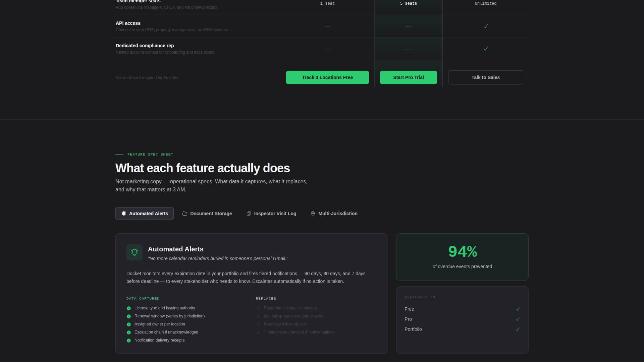Click the X beside Recurring calendar reminders

(x=258, y=308)
